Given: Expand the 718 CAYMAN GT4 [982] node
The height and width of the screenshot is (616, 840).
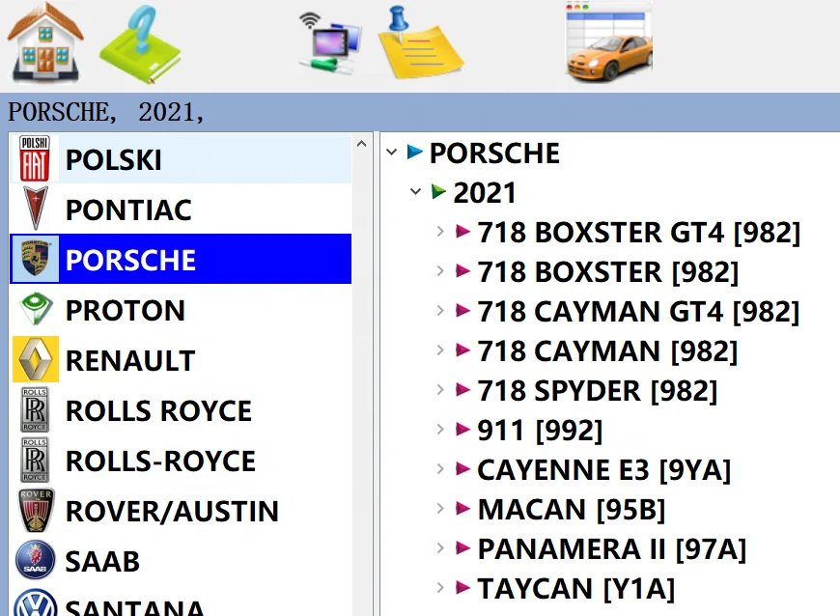Looking at the screenshot, I should 440,311.
